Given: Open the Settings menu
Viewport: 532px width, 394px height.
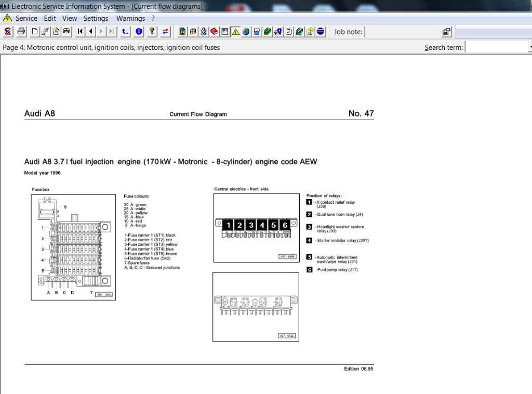Looking at the screenshot, I should (x=96, y=18).
